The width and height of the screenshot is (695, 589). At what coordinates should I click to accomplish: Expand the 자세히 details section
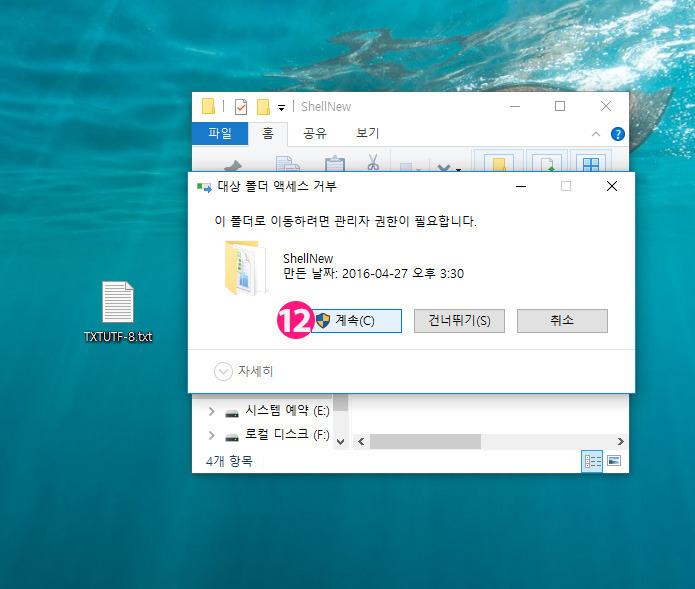coord(244,371)
